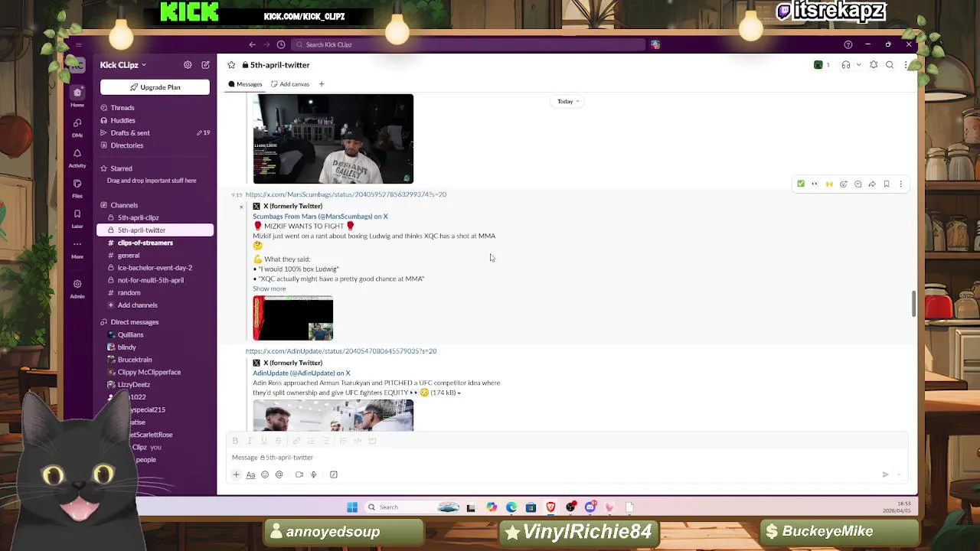Click Add channels
The height and width of the screenshot is (551, 980).
coord(137,305)
